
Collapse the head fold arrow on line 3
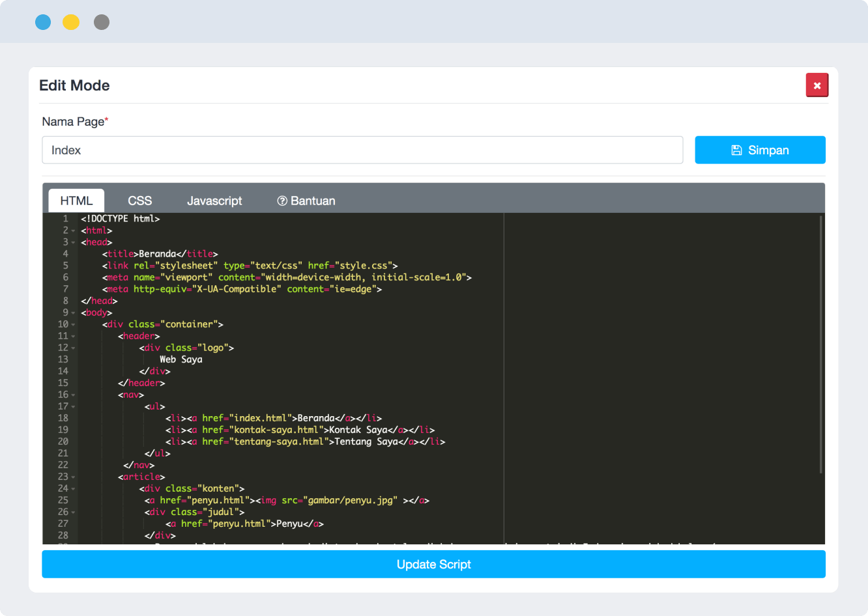click(x=73, y=242)
